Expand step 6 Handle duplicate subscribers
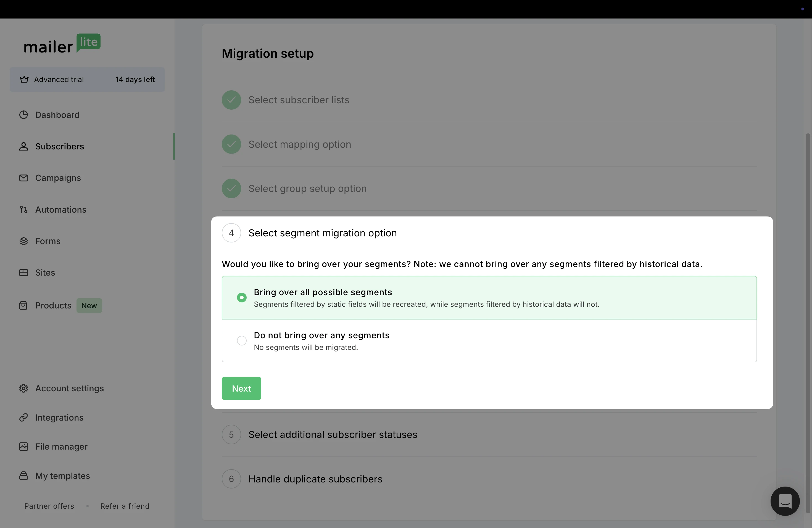 tap(315, 479)
